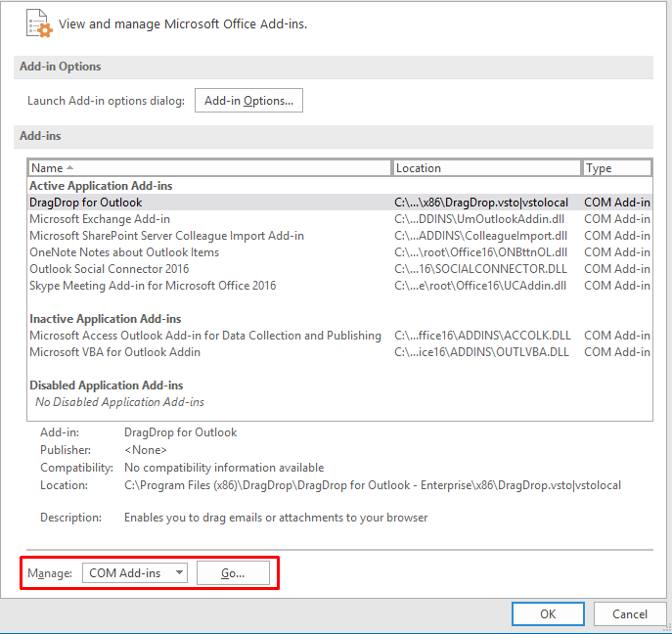Select Skype Meeting Add-in for Microsoft Office 2016
The height and width of the screenshot is (634, 672).
coord(339,286)
